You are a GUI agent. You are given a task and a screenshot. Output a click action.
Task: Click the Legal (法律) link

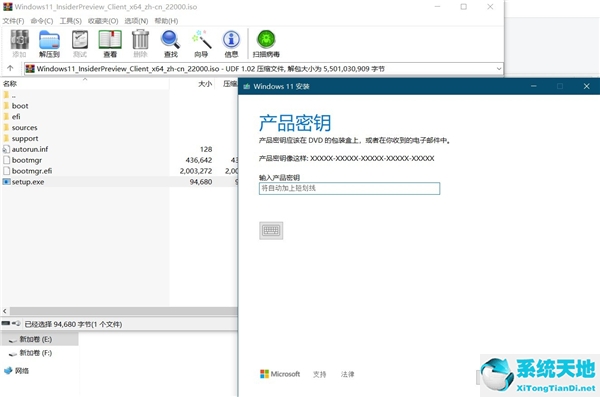(x=347, y=374)
